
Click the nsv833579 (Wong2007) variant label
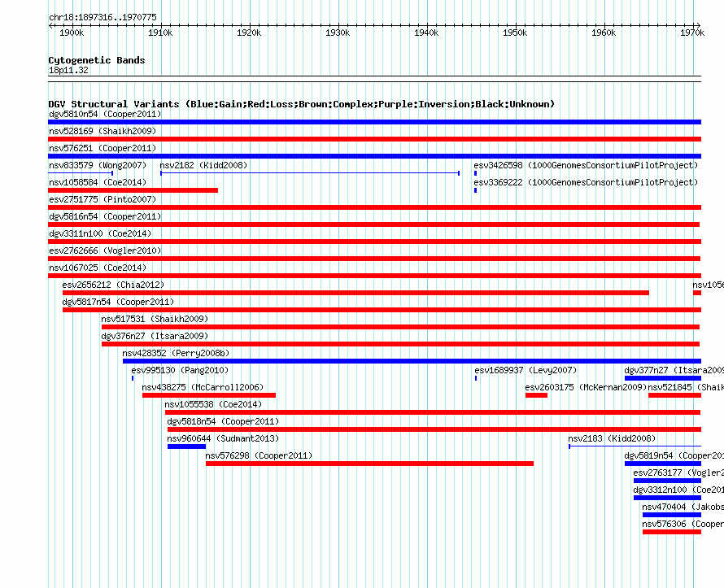98,165
